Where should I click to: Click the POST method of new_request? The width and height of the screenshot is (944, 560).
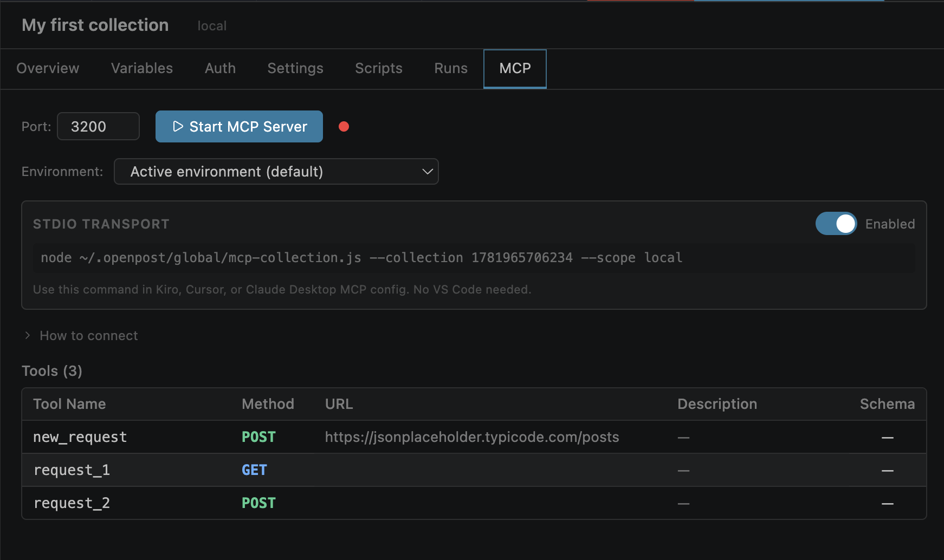point(258,437)
